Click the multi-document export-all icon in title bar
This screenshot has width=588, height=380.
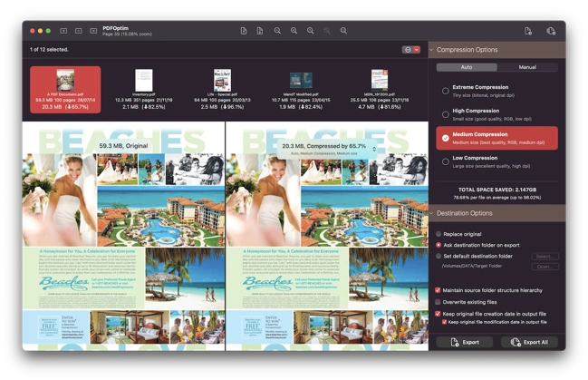coord(551,31)
